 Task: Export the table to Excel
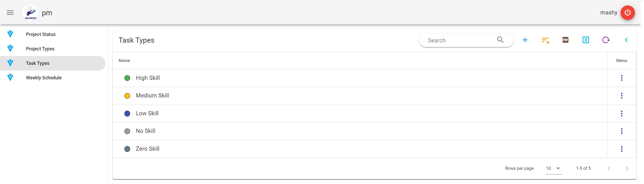tap(585, 40)
